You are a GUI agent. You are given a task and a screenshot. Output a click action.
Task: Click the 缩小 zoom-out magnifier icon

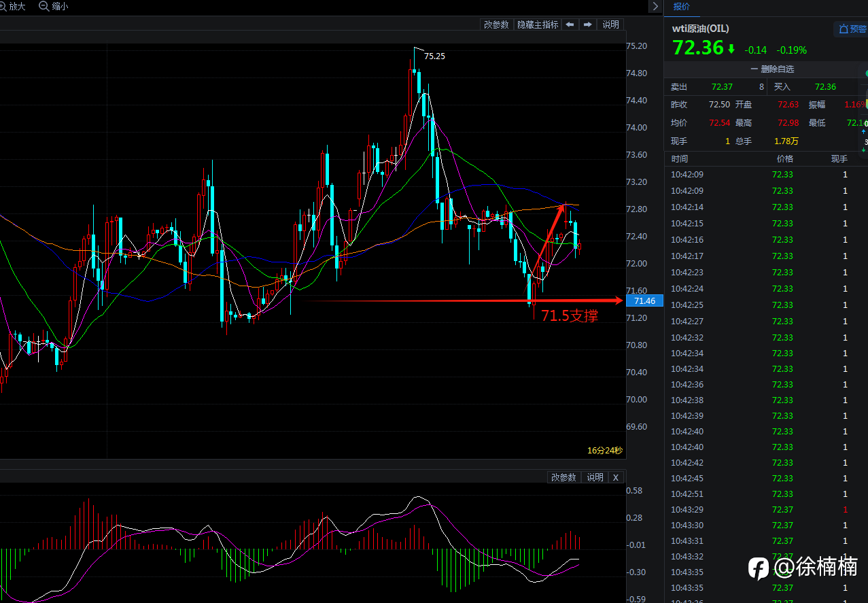44,6
